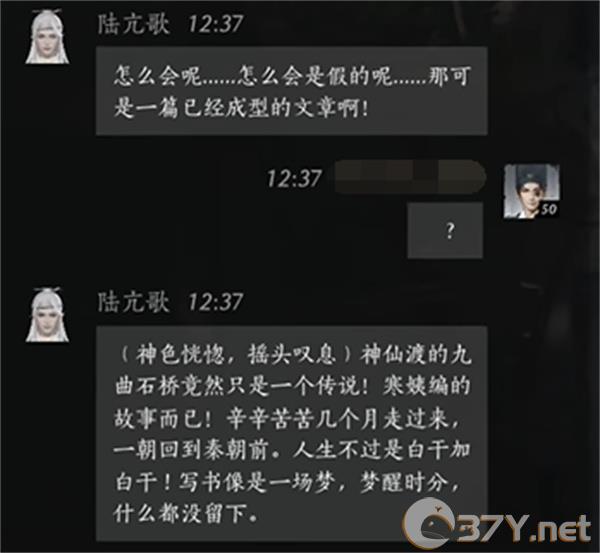Click the phrase 什么都没留下
600x553 pixels.
point(180,513)
